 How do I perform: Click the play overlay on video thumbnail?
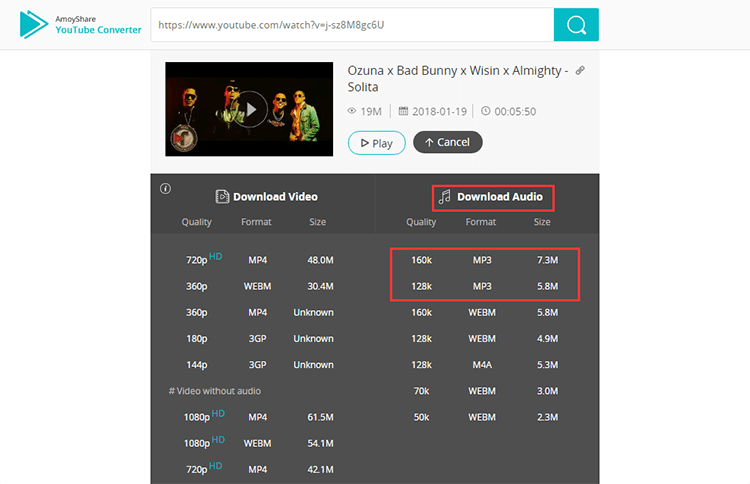(250, 109)
